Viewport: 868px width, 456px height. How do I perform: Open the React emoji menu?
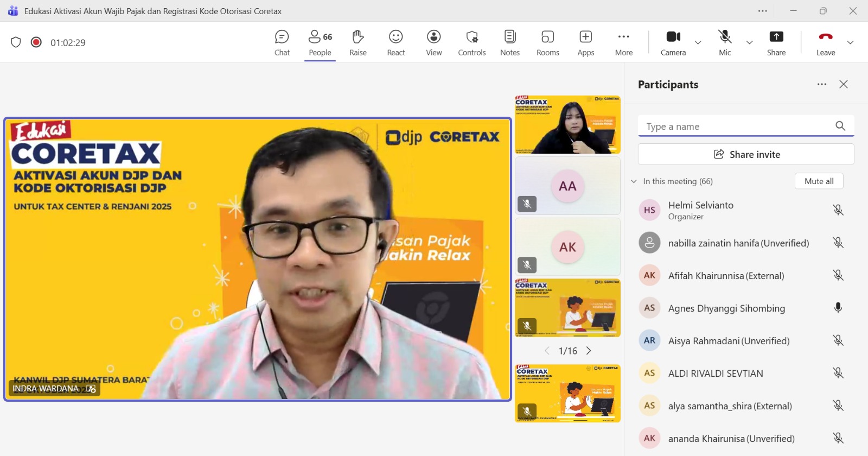point(396,42)
